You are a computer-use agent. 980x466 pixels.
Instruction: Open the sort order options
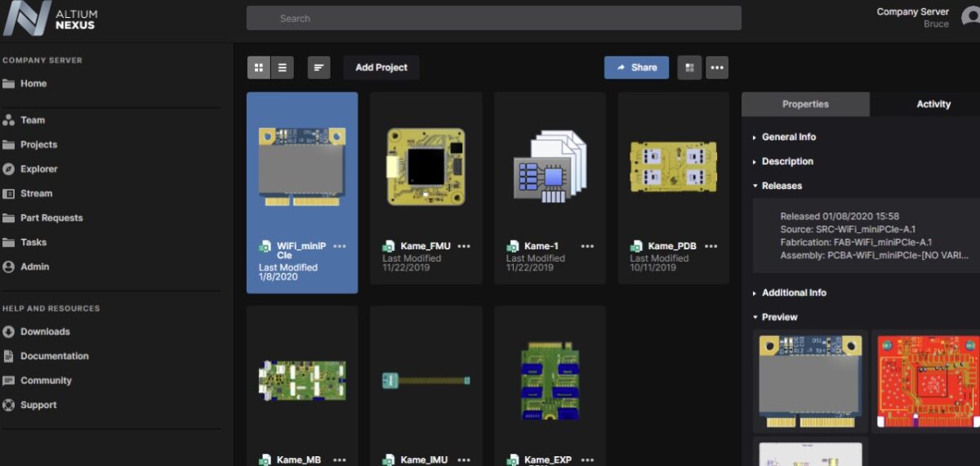[318, 68]
